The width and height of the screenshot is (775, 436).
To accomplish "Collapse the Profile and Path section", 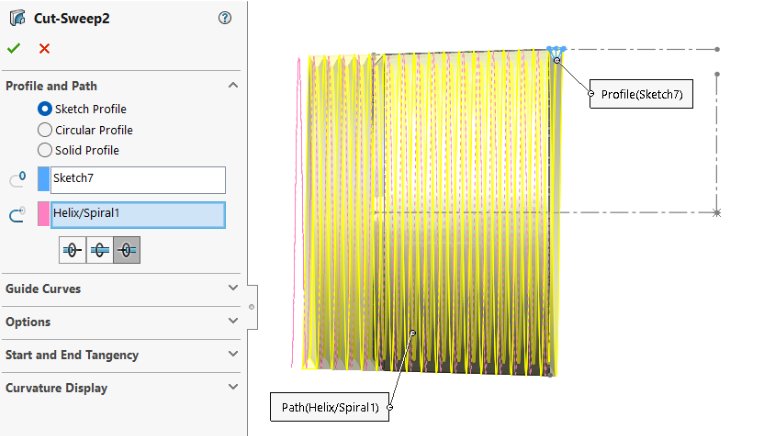I will point(233,86).
